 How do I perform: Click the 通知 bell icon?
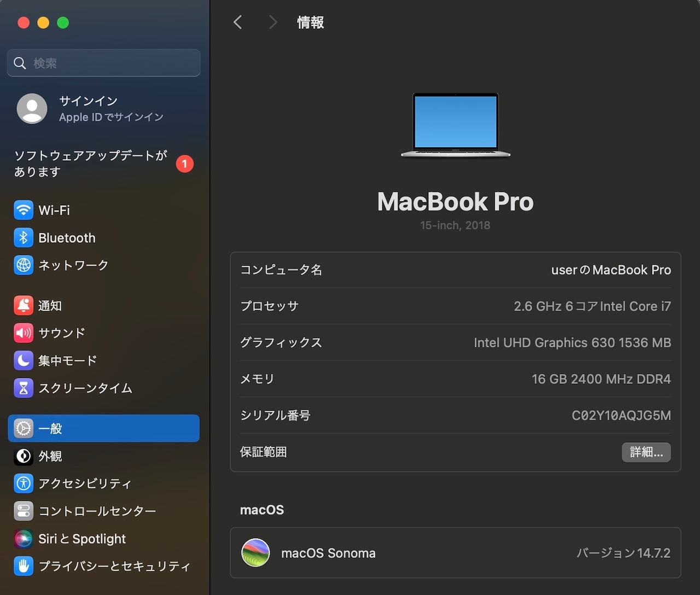(x=24, y=305)
